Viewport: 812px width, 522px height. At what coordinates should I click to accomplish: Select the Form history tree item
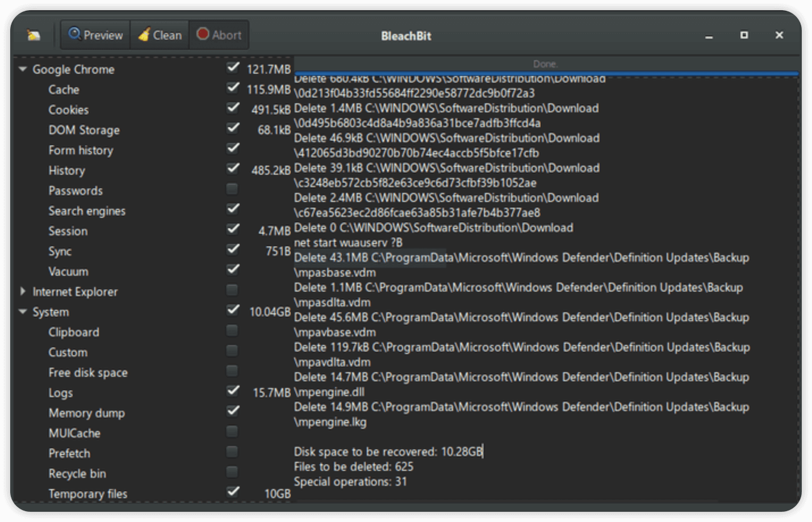(x=81, y=150)
